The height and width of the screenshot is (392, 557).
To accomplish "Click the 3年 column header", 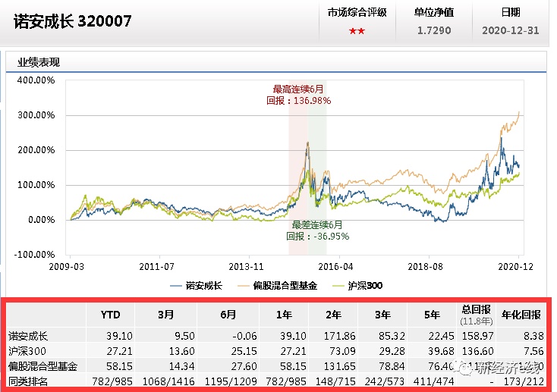I will coord(383,315).
